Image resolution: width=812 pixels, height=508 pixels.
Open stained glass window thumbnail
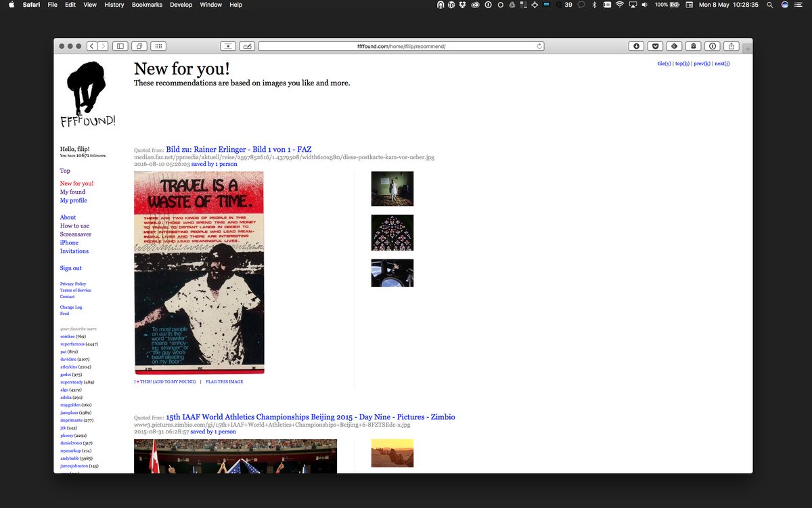[392, 233]
